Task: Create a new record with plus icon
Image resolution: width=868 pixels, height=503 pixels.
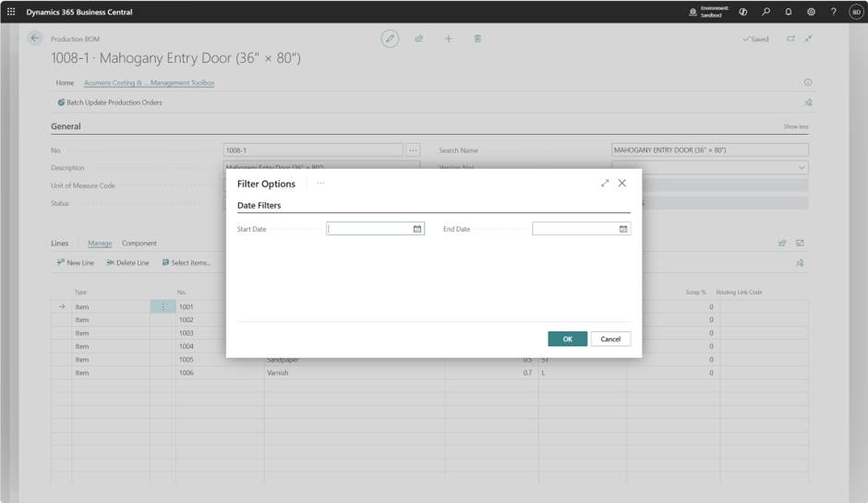Action: click(449, 39)
